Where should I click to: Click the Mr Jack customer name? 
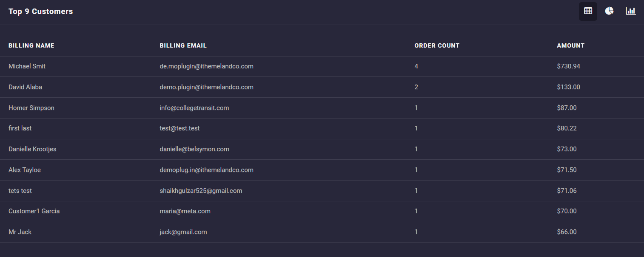tap(20, 232)
